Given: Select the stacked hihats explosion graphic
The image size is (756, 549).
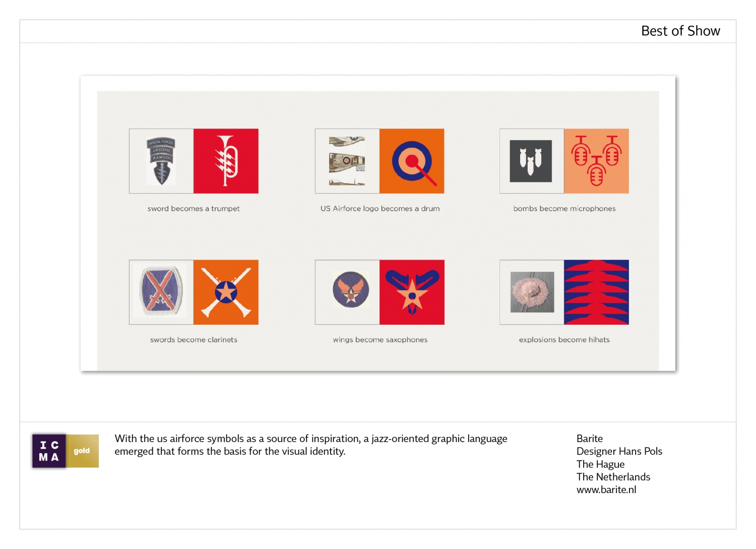Looking at the screenshot, I should pyautogui.click(x=597, y=292).
